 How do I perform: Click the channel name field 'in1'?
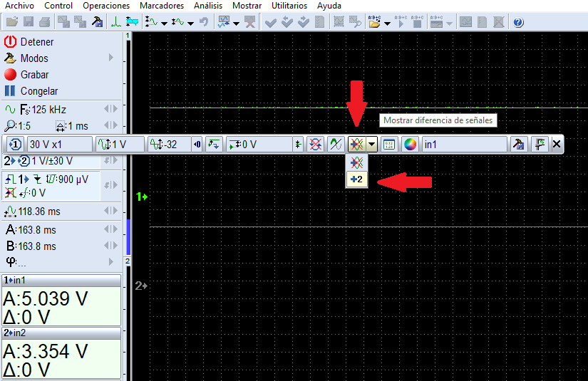(x=463, y=145)
